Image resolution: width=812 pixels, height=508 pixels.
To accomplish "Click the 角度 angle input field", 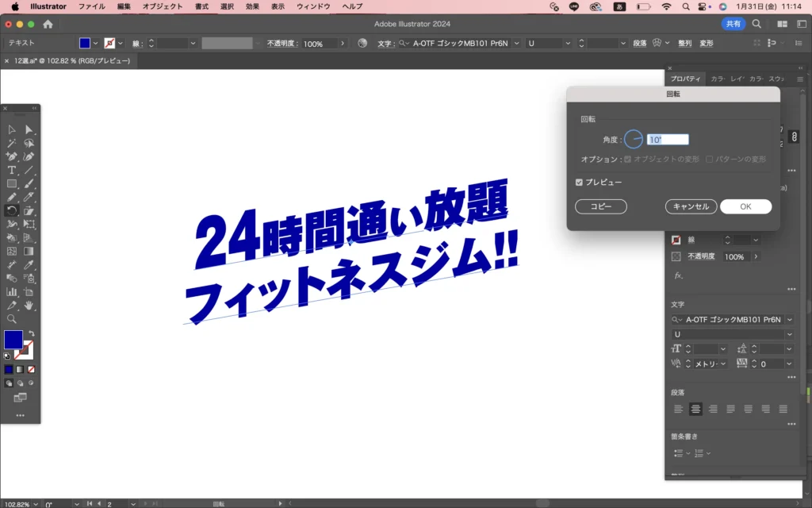I will point(668,140).
